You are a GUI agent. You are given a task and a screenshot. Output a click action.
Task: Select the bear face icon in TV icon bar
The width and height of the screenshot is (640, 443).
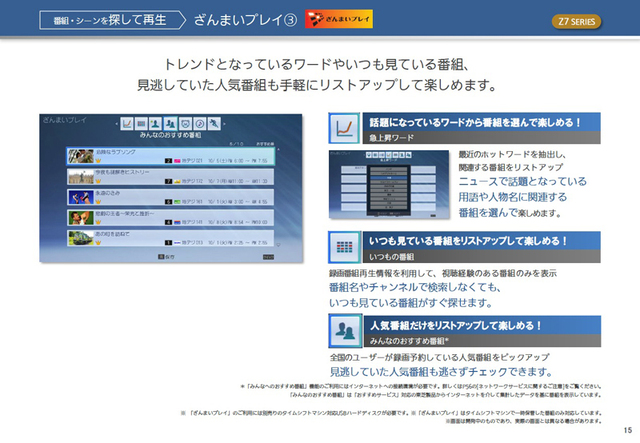185,123
